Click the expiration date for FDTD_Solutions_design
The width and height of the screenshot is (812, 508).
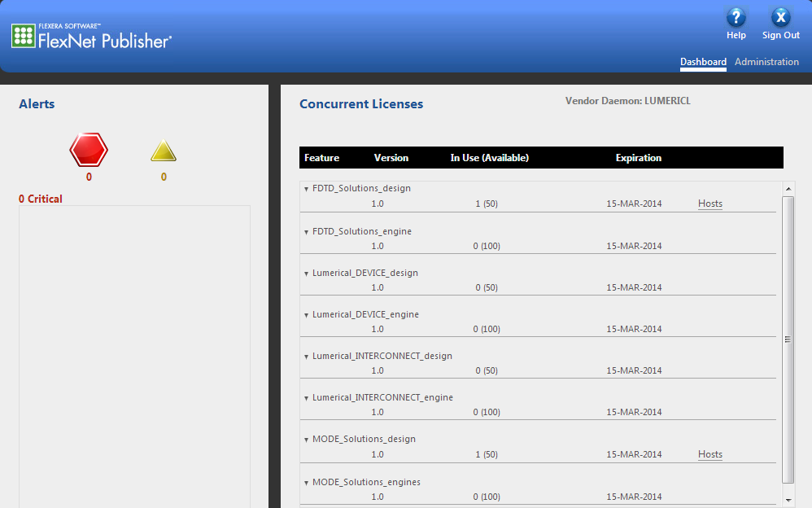pyautogui.click(x=634, y=204)
